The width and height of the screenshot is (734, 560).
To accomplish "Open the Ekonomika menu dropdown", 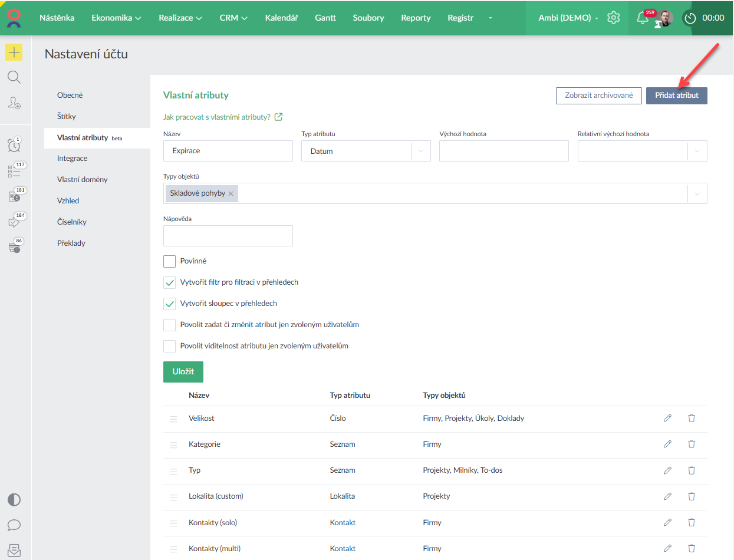I will [x=116, y=18].
